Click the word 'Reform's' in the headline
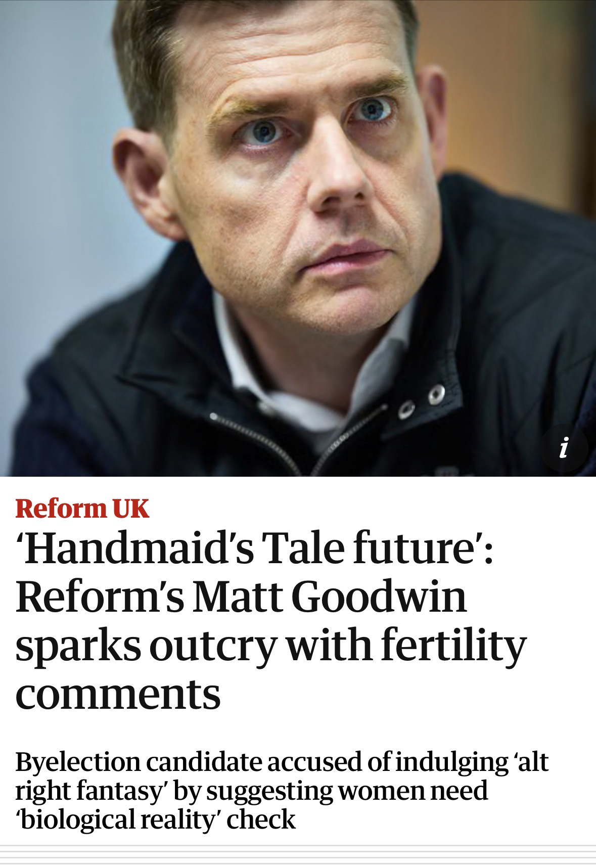The width and height of the screenshot is (596, 868). tap(99, 597)
